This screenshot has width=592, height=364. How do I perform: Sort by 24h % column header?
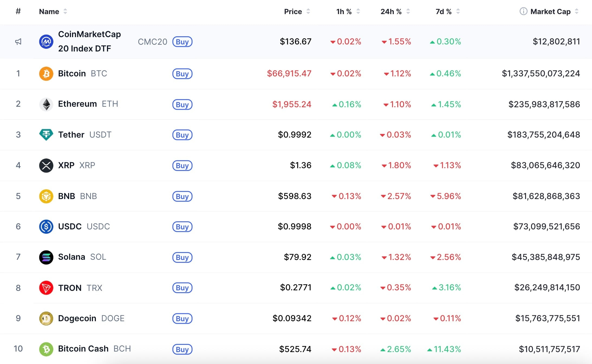(x=391, y=12)
